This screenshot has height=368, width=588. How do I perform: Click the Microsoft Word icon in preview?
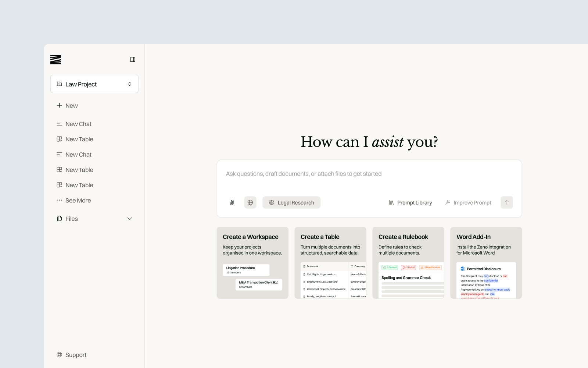[463, 269]
